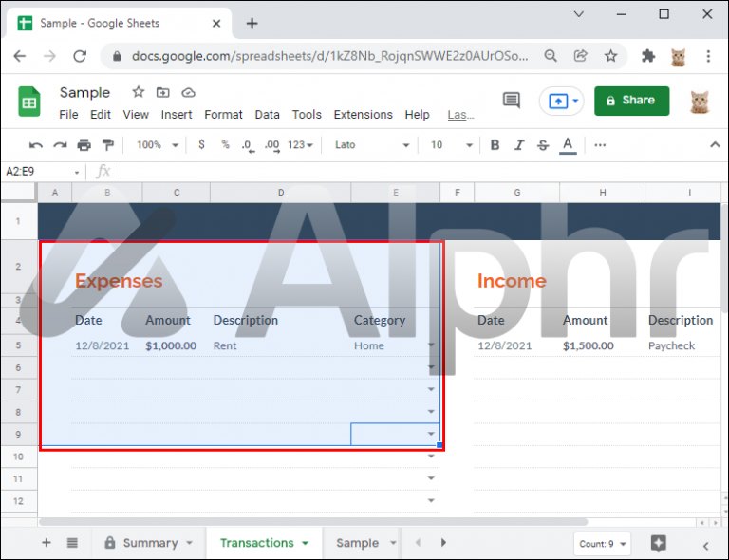
Task: Open the Transactions tab dropdown arrow
Action: click(x=306, y=543)
